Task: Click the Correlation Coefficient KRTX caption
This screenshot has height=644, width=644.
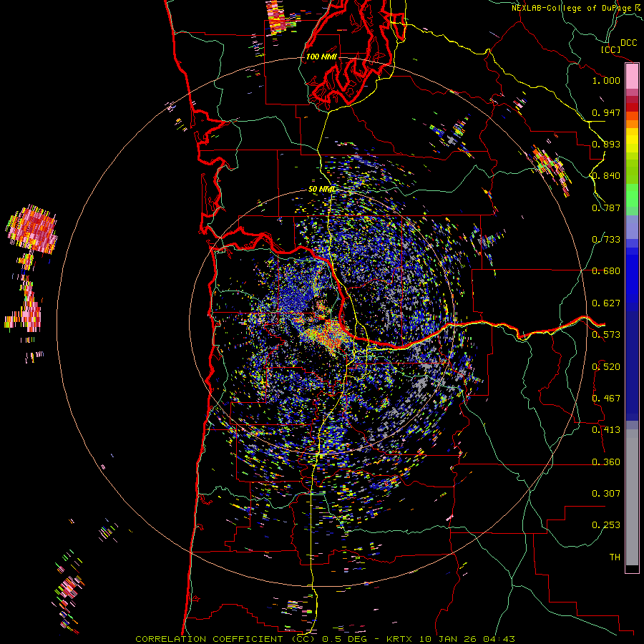Action: [325, 639]
